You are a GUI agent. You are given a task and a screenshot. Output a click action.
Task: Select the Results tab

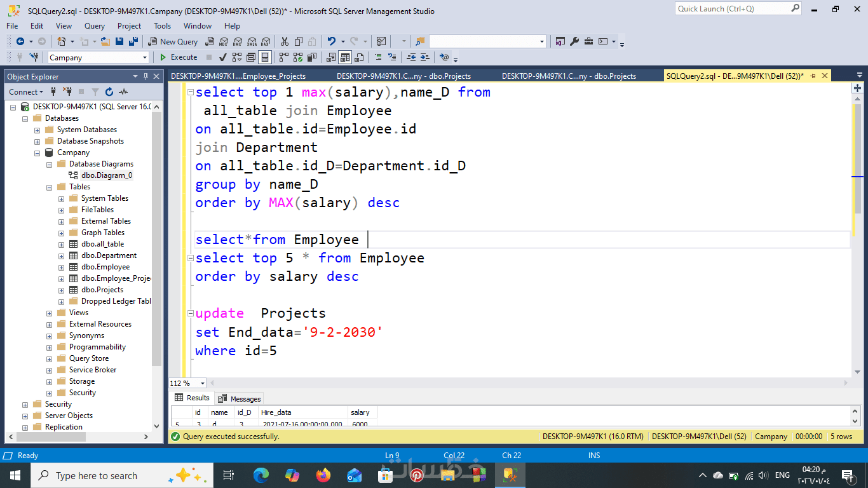coord(192,398)
